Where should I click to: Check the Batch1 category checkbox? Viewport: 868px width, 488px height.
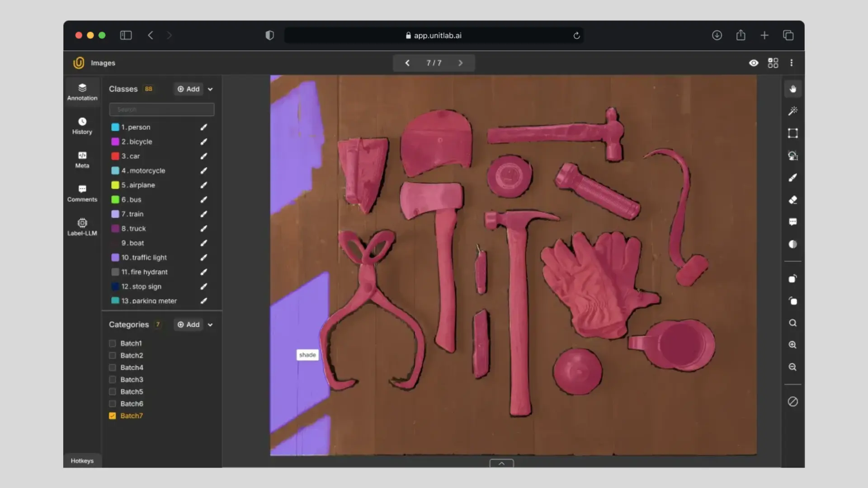[113, 343]
